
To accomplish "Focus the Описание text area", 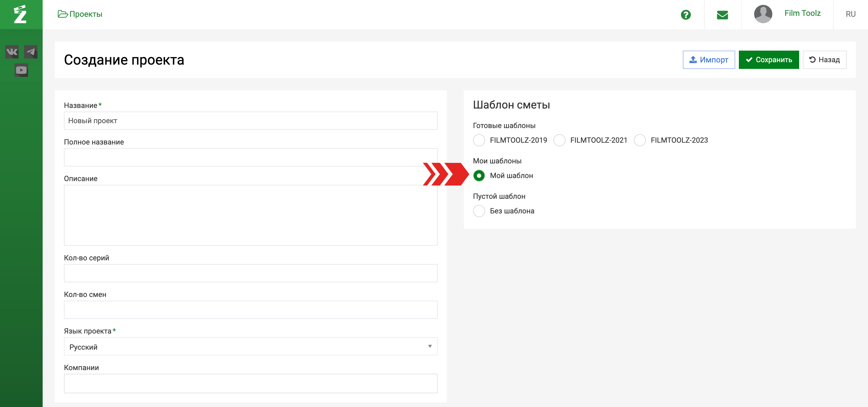I will pos(250,215).
